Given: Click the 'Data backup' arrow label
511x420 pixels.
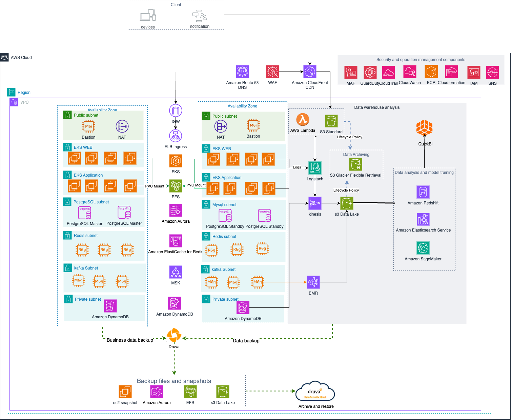Looking at the screenshot, I should pyautogui.click(x=246, y=341).
